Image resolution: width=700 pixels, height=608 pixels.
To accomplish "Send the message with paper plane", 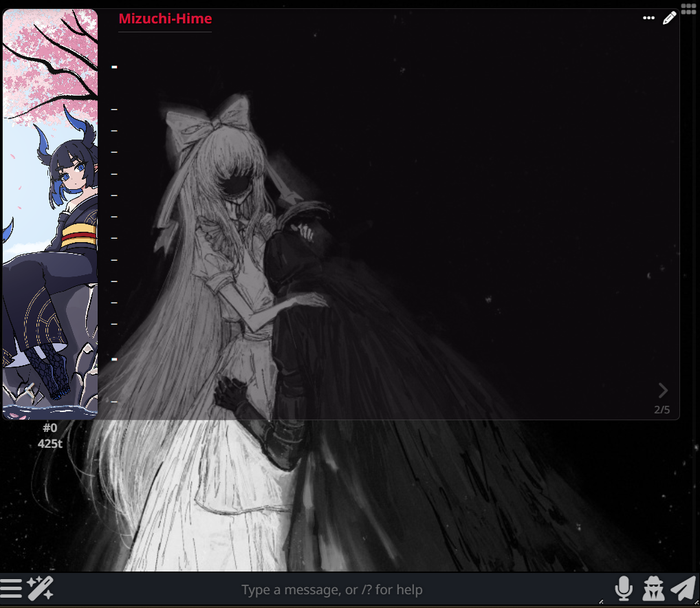I will tap(683, 588).
